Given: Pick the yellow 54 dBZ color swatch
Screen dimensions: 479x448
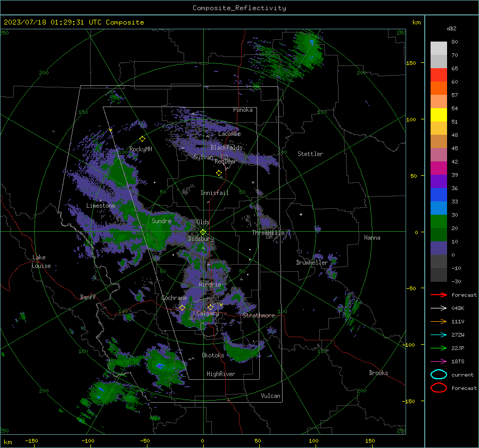Looking at the screenshot, I should [439, 115].
